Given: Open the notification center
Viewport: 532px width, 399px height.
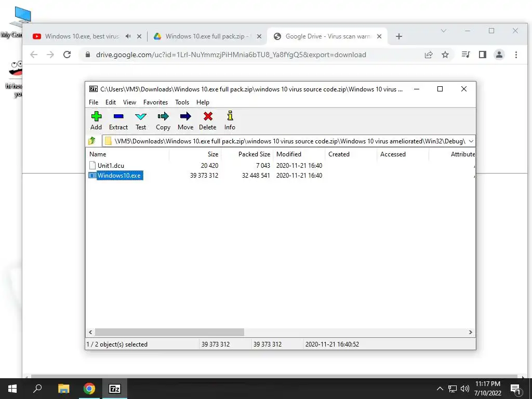Looking at the screenshot, I should pyautogui.click(x=516, y=390).
